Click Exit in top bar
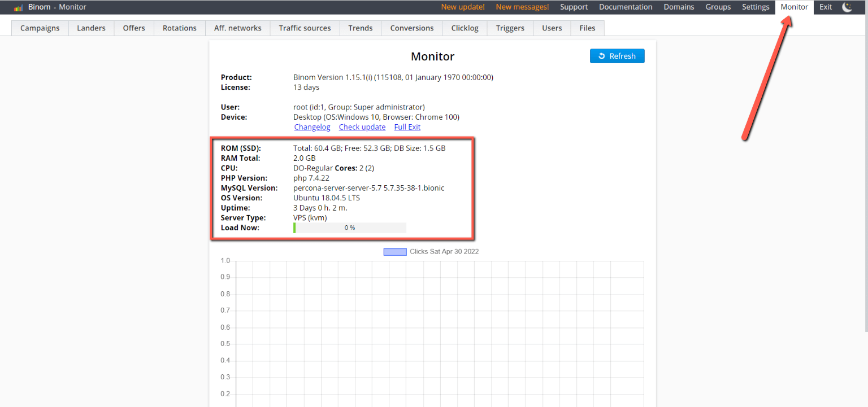Image resolution: width=868 pixels, height=407 pixels. pyautogui.click(x=826, y=7)
